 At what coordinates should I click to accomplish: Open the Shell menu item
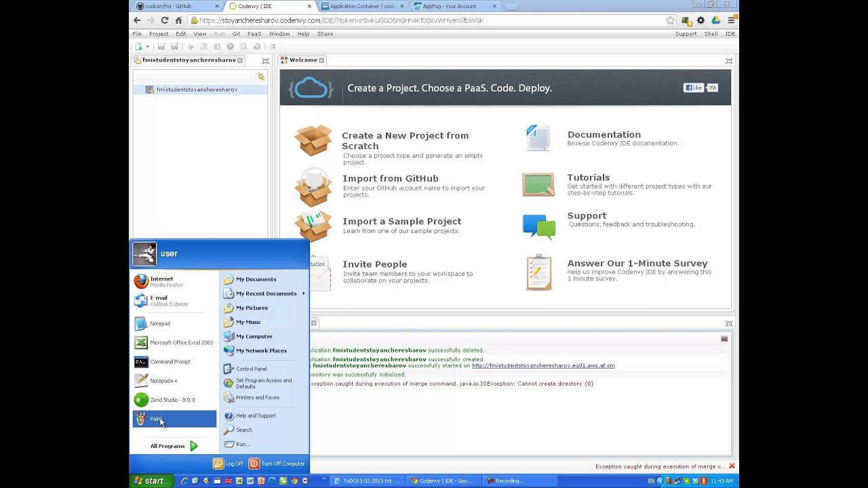click(x=711, y=34)
